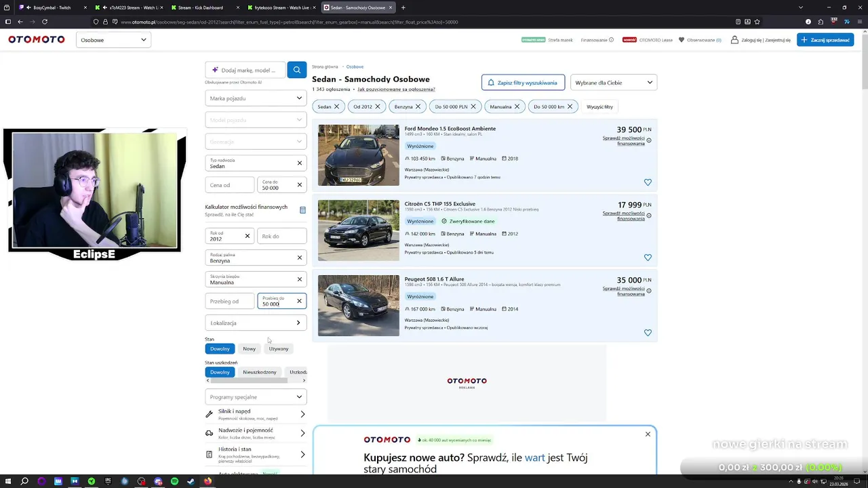Clear the Skrzynia biegów Manualna field

[x=299, y=279]
